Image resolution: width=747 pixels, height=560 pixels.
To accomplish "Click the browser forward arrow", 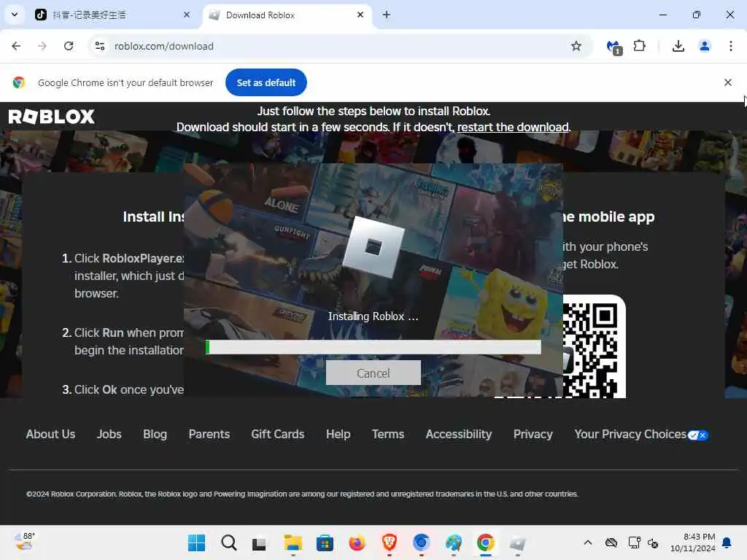I will pos(42,46).
